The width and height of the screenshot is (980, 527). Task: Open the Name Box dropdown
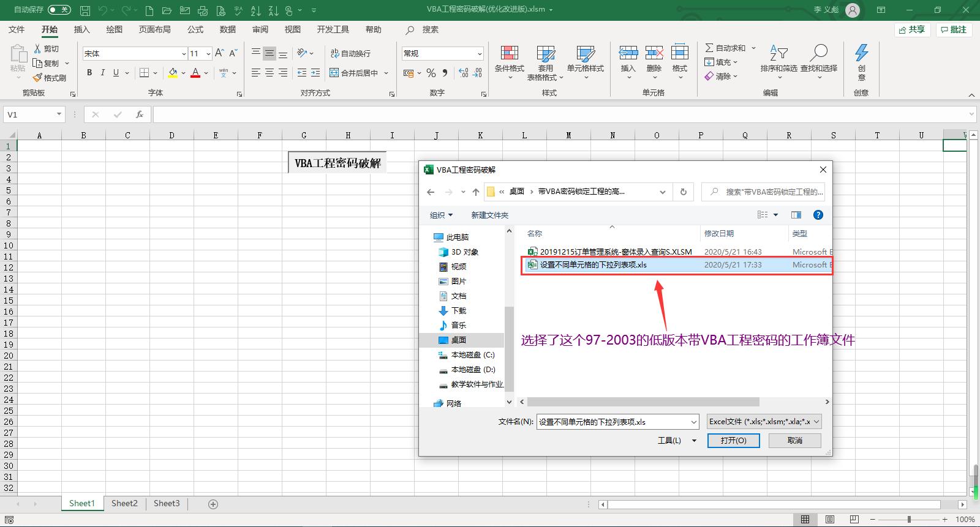pyautogui.click(x=59, y=114)
